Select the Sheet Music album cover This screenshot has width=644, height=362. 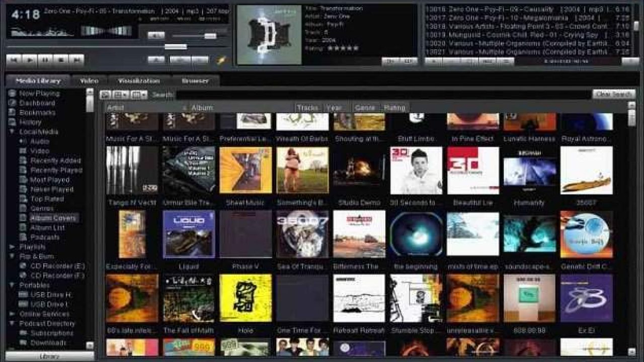(x=246, y=170)
